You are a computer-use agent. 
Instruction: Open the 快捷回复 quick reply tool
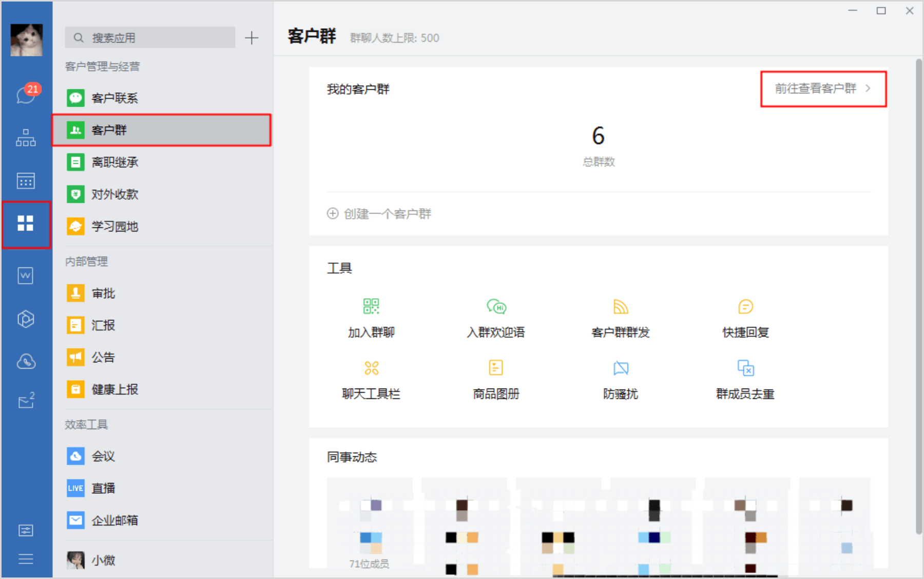(x=745, y=317)
